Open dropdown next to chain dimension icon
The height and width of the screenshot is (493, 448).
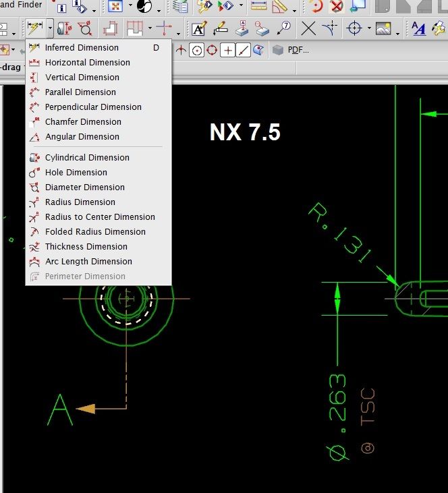[x=150, y=28]
